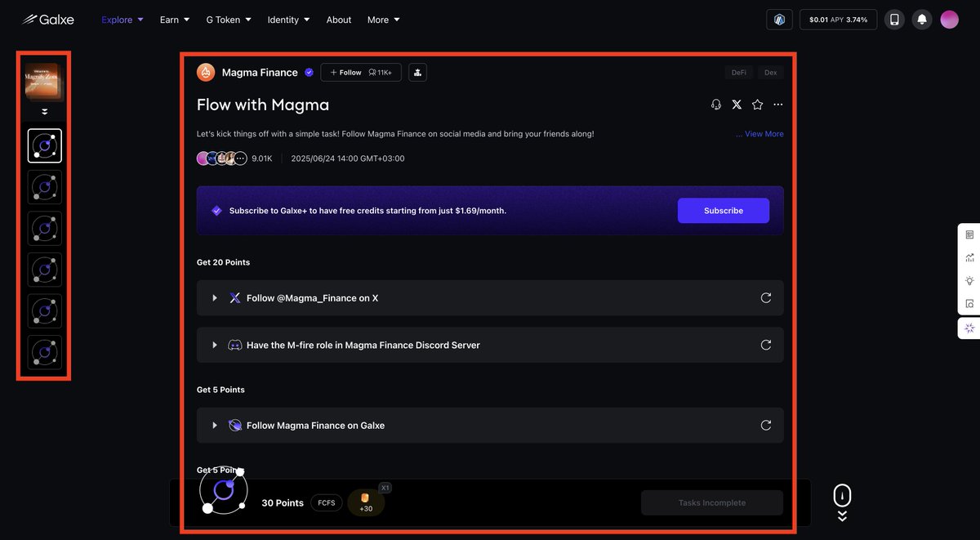This screenshot has width=980, height=540.
Task: Open the pink user profile avatar
Action: 949,20
